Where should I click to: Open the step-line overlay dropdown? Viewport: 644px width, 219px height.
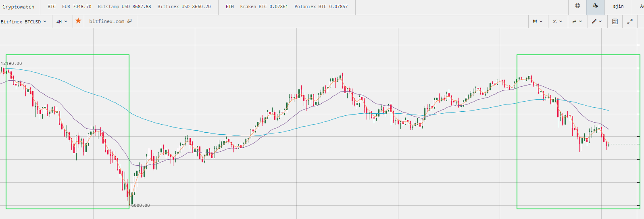pyautogui.click(x=577, y=21)
